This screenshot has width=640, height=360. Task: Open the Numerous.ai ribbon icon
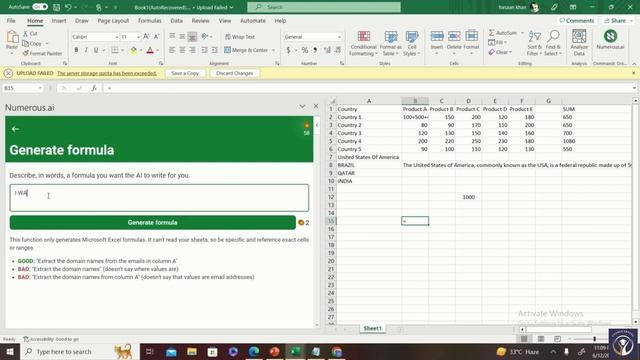click(x=610, y=40)
